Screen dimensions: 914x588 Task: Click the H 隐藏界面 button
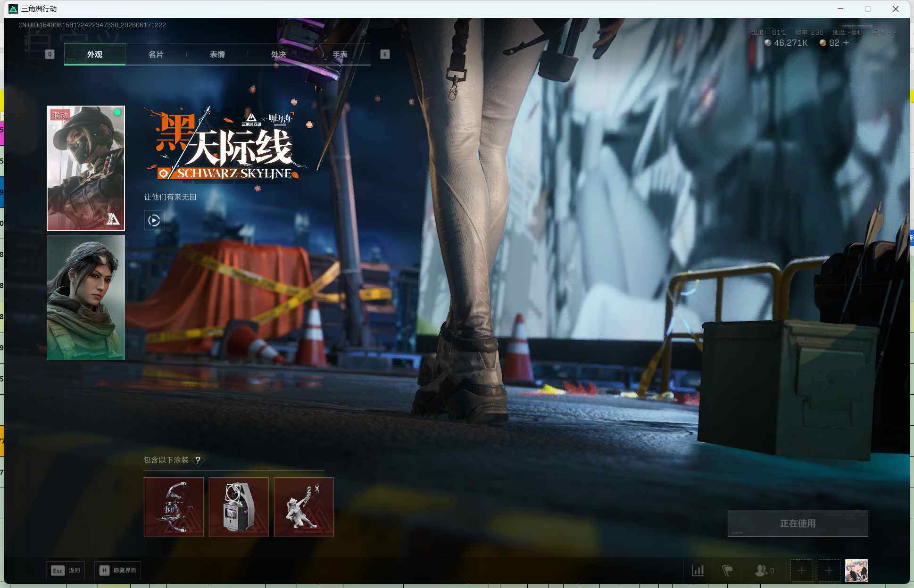118,571
